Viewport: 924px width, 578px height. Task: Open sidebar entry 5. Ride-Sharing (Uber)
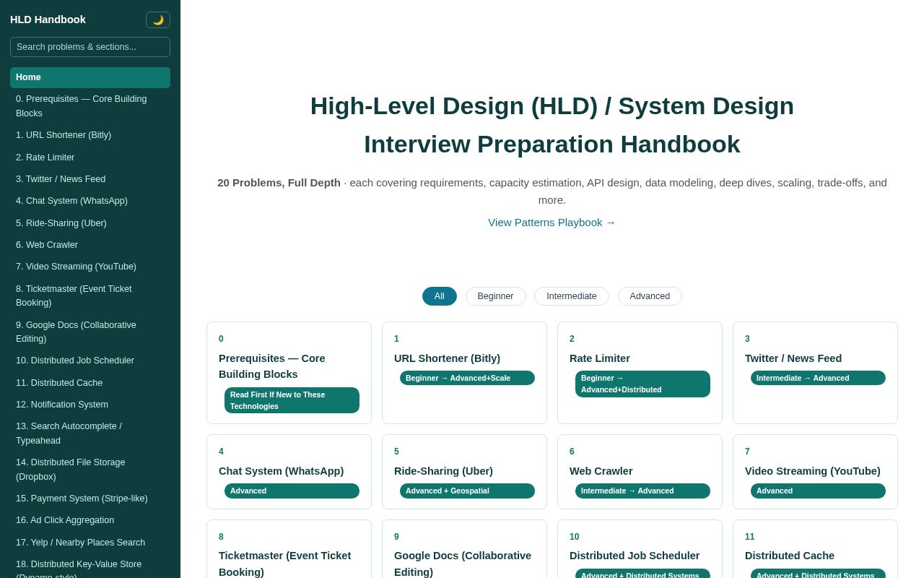pyautogui.click(x=90, y=223)
